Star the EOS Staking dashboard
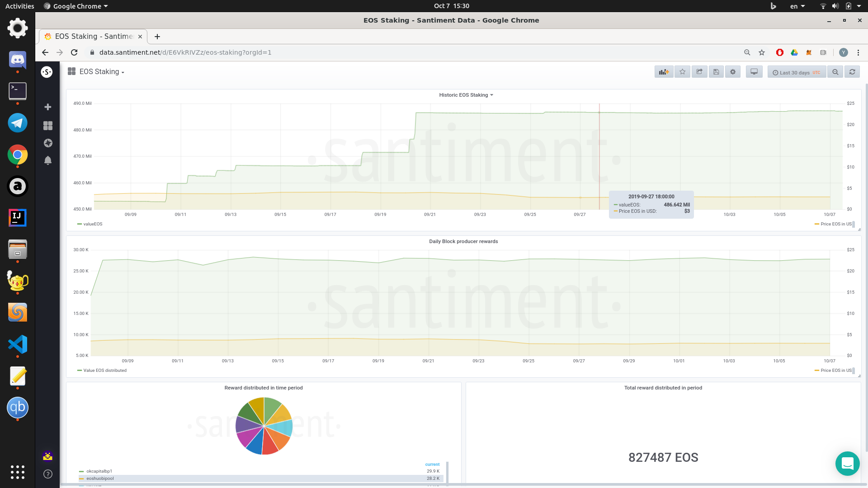868x488 pixels. tap(682, 72)
